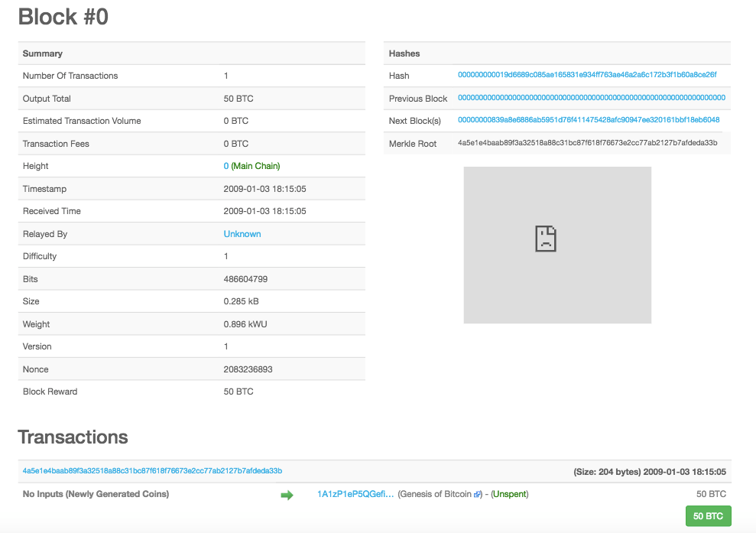Go to the Next Block hash link

589,120
